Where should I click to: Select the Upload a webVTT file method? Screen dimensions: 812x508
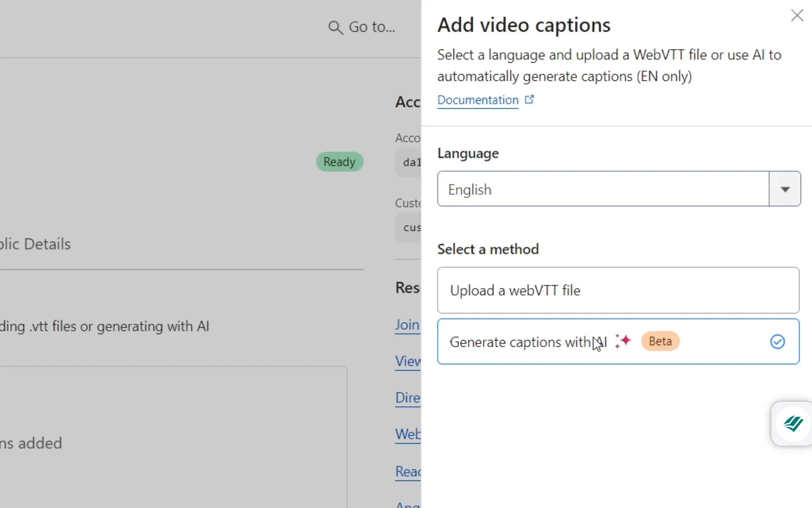tap(618, 290)
